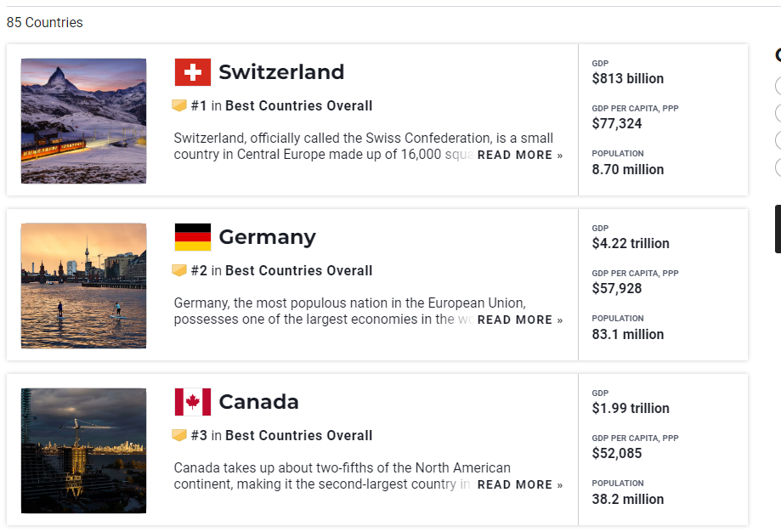Image resolution: width=781 pixels, height=532 pixels.
Task: Open the Canada city skyline thumbnail
Action: coord(84,450)
